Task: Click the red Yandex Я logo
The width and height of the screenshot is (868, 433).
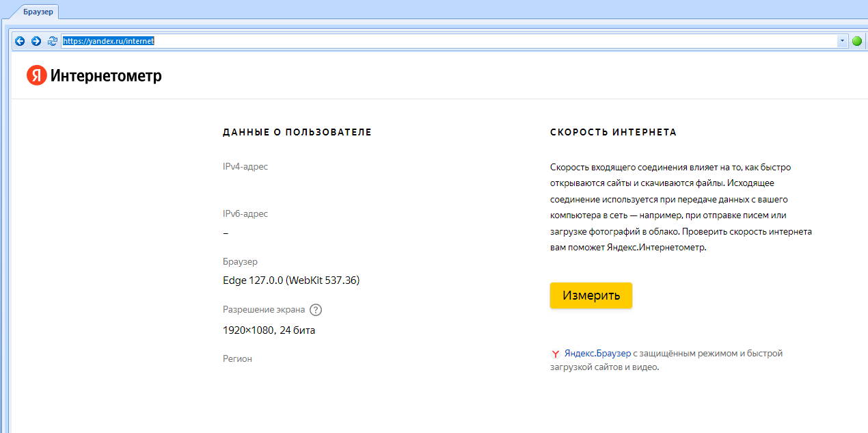Action: tap(36, 75)
